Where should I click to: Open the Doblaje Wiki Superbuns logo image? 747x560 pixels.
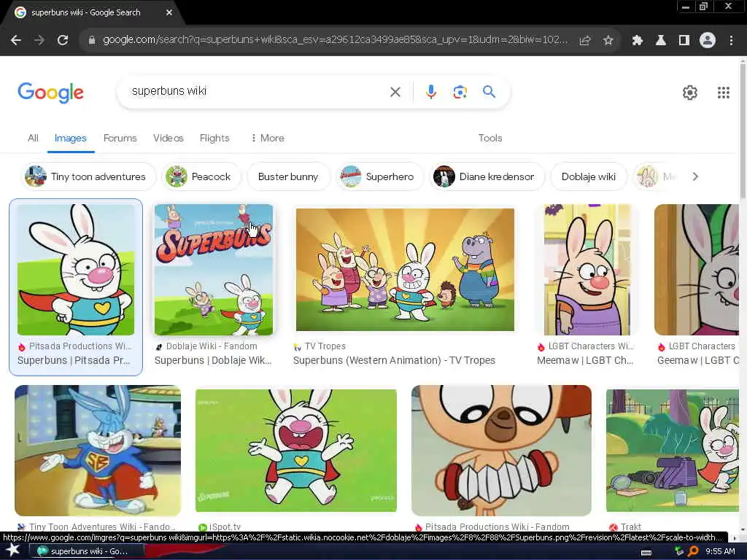click(214, 270)
